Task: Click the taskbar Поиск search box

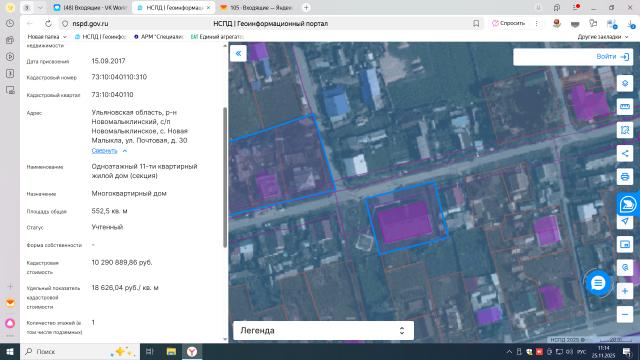Action: [x=80, y=351]
